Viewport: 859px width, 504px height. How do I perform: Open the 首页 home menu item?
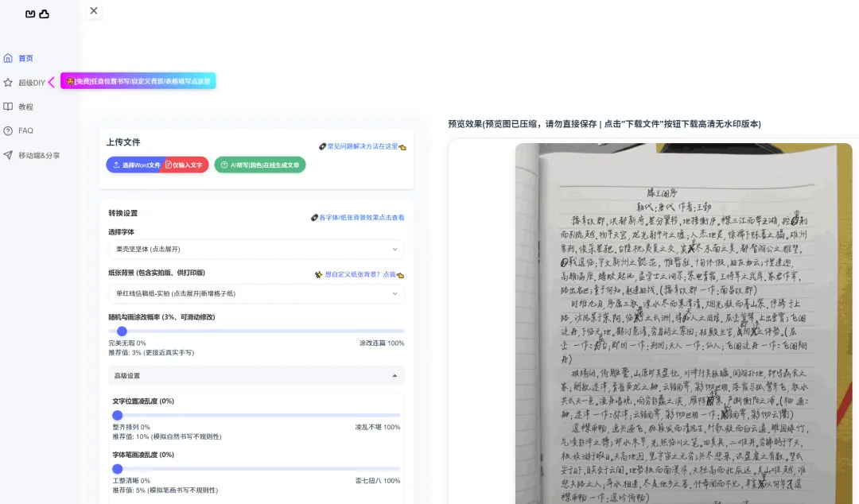pyautogui.click(x=25, y=58)
